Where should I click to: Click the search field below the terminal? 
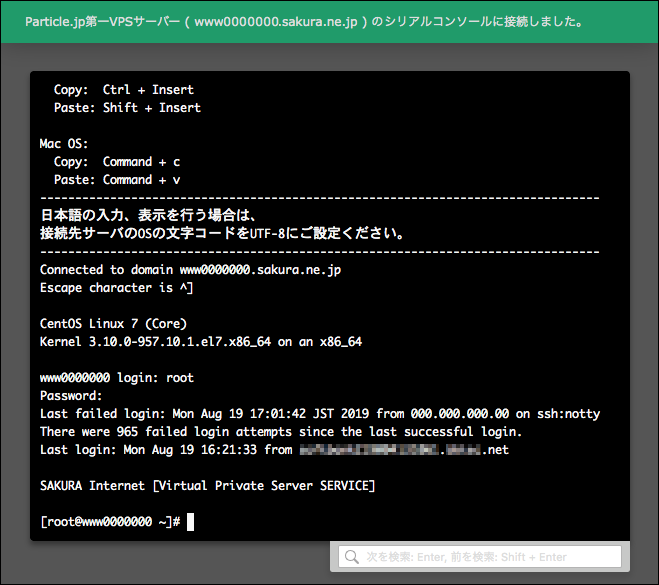480,557
